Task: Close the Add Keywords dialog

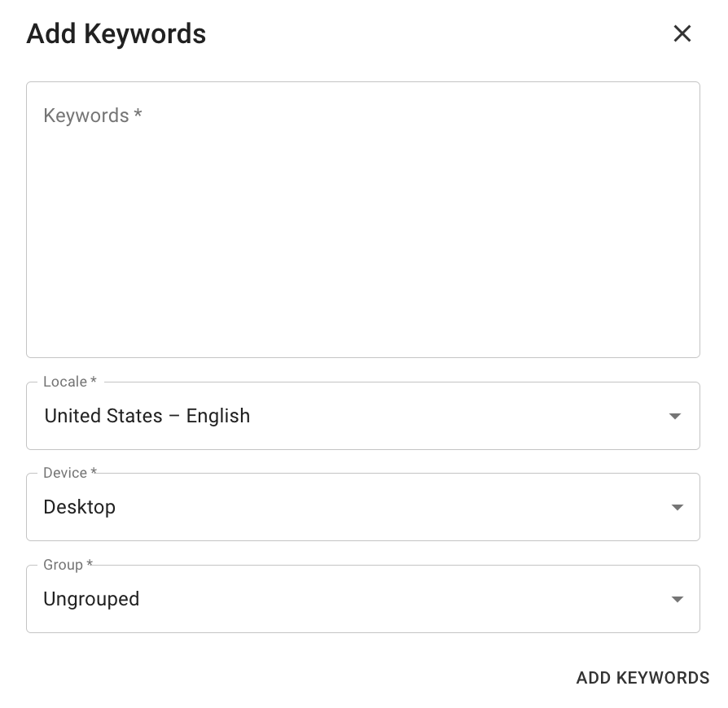Action: click(682, 33)
